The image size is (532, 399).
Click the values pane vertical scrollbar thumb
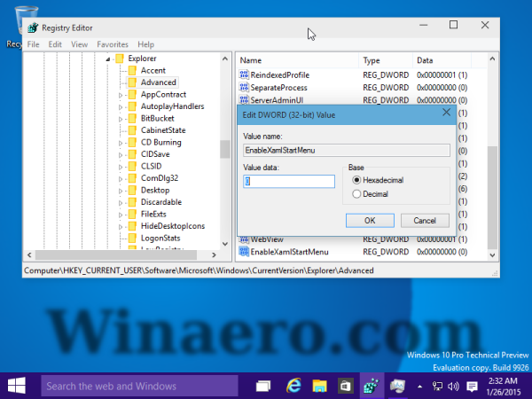[492, 198]
